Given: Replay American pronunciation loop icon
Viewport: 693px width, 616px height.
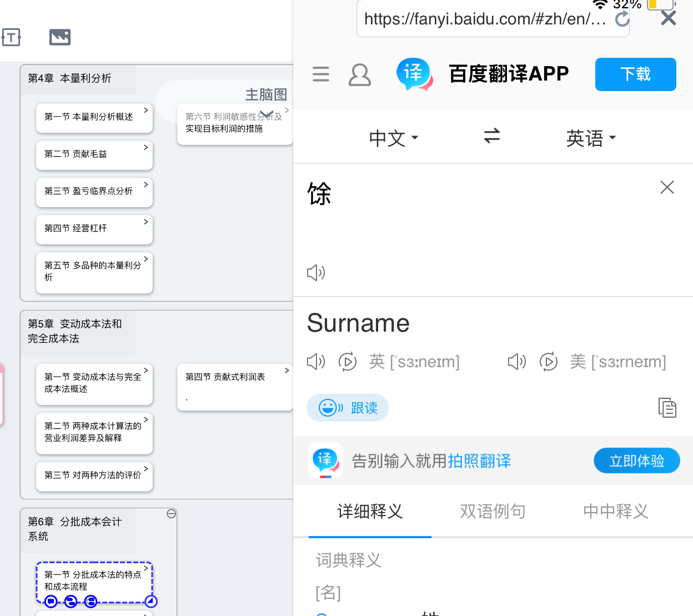Looking at the screenshot, I should pyautogui.click(x=549, y=362).
